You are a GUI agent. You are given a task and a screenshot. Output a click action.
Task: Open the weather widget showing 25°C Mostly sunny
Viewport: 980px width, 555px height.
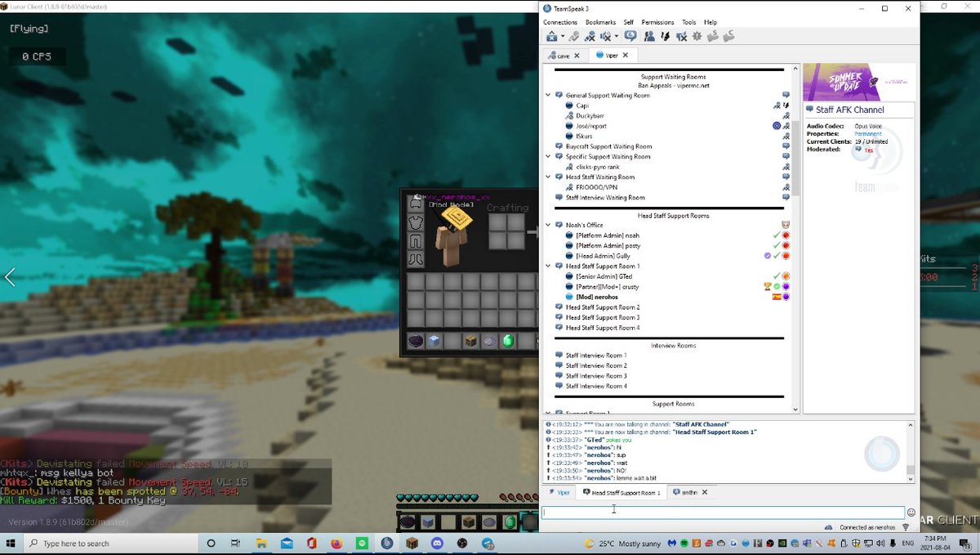pyautogui.click(x=622, y=544)
